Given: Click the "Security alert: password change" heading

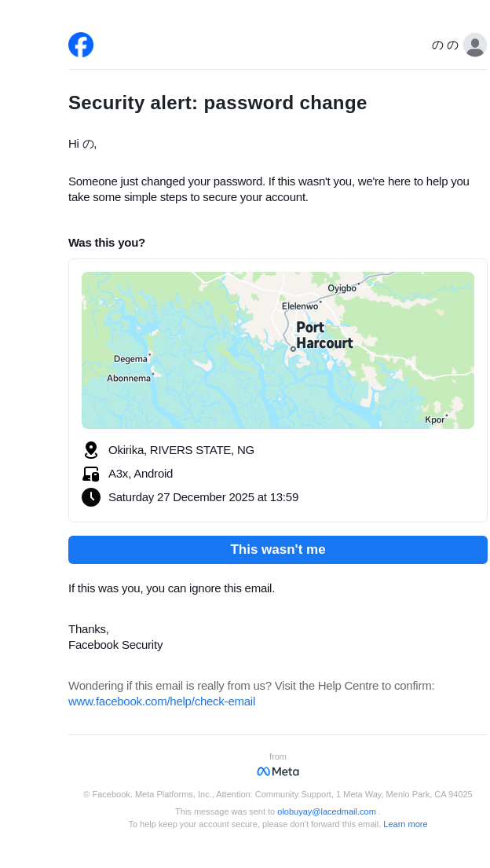Looking at the screenshot, I should (218, 103).
